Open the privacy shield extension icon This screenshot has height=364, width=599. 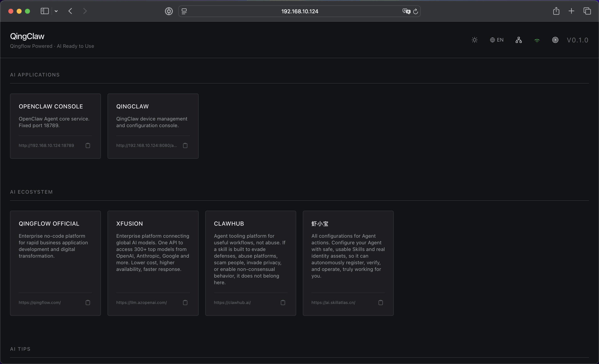tap(169, 11)
